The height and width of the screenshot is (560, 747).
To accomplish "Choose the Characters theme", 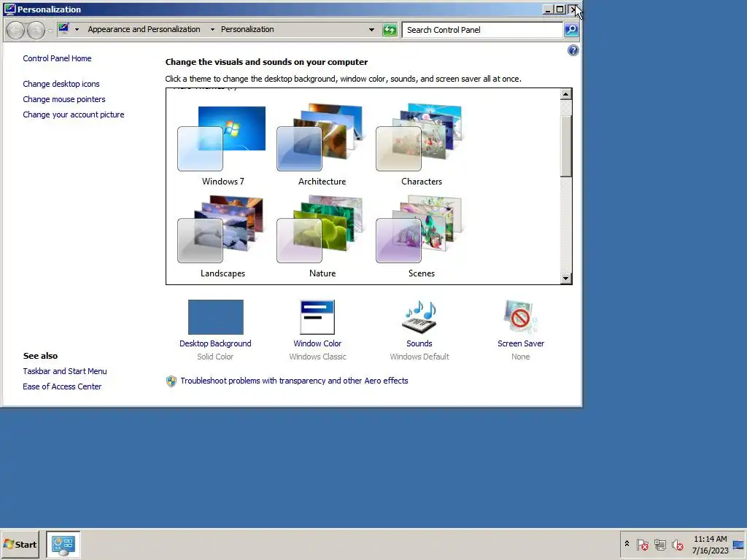I will [x=419, y=138].
